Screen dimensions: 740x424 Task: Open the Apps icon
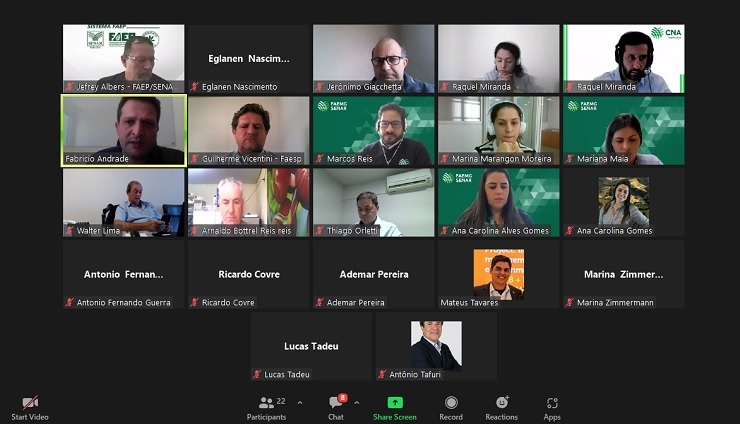pos(552,403)
